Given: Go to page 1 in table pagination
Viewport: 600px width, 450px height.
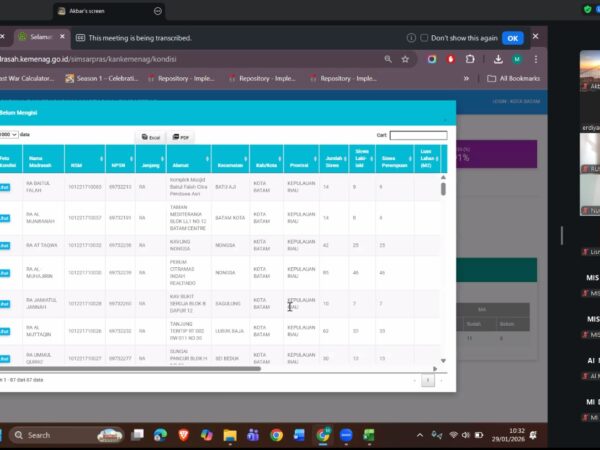Looking at the screenshot, I should 427,380.
